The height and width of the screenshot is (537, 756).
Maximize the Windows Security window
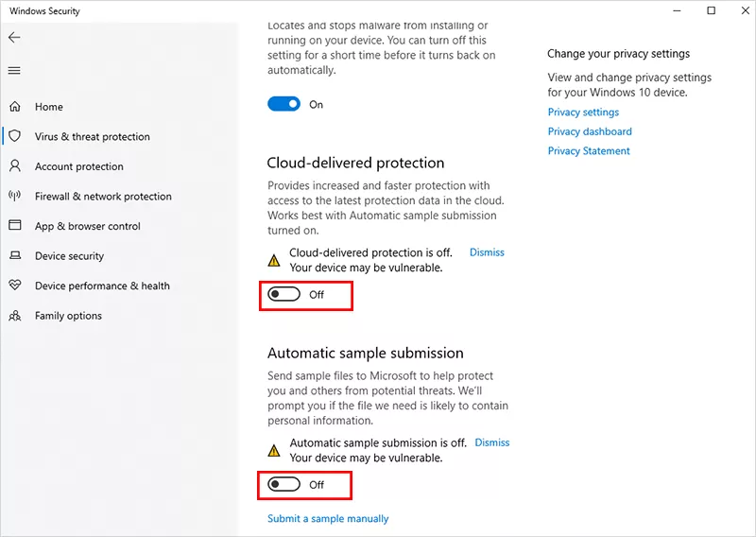pyautogui.click(x=711, y=11)
